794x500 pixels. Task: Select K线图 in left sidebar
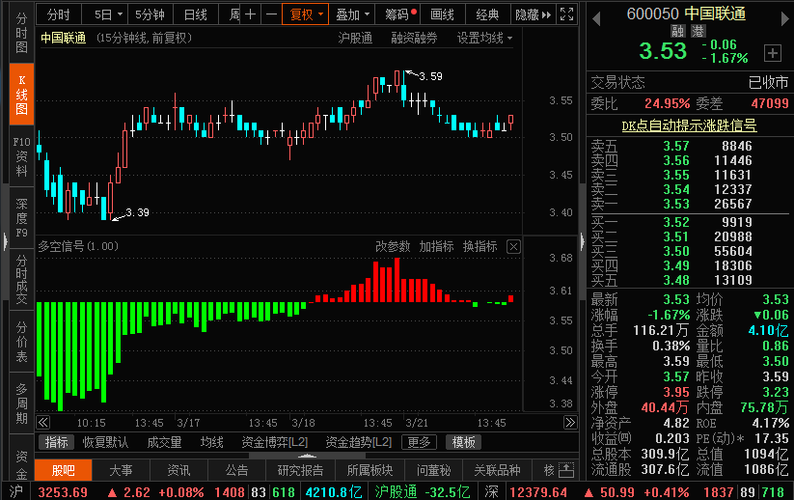point(21,95)
